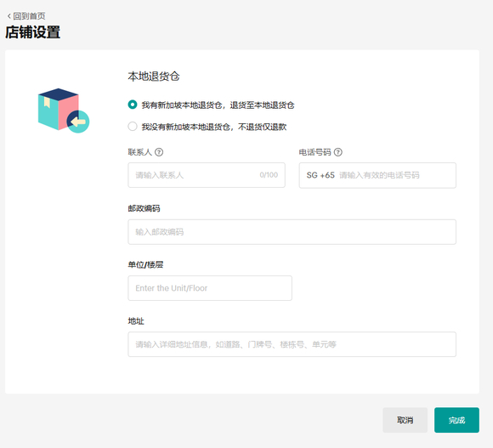This screenshot has width=493, height=448.
Task: Click the 单位/楼层 field label
Action: click(x=145, y=264)
